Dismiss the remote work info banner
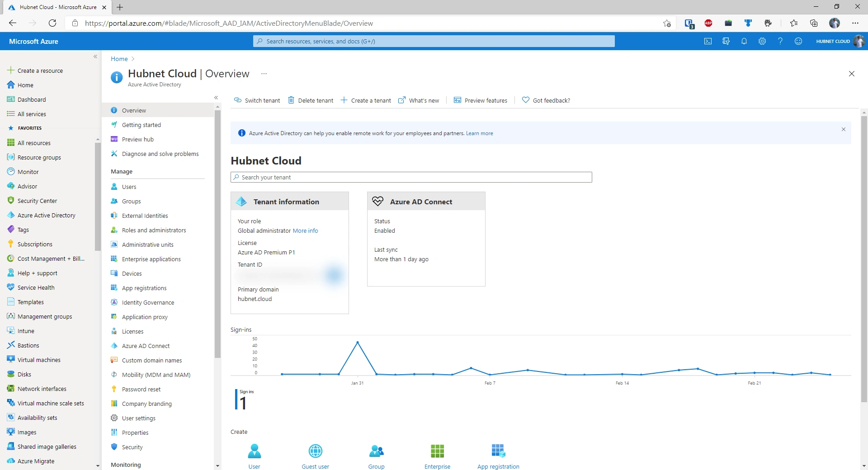The width and height of the screenshot is (868, 470). (844, 129)
